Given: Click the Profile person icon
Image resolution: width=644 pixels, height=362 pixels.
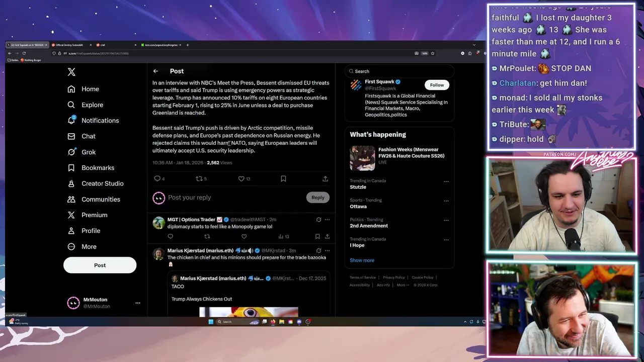Looking at the screenshot, I should point(71,231).
